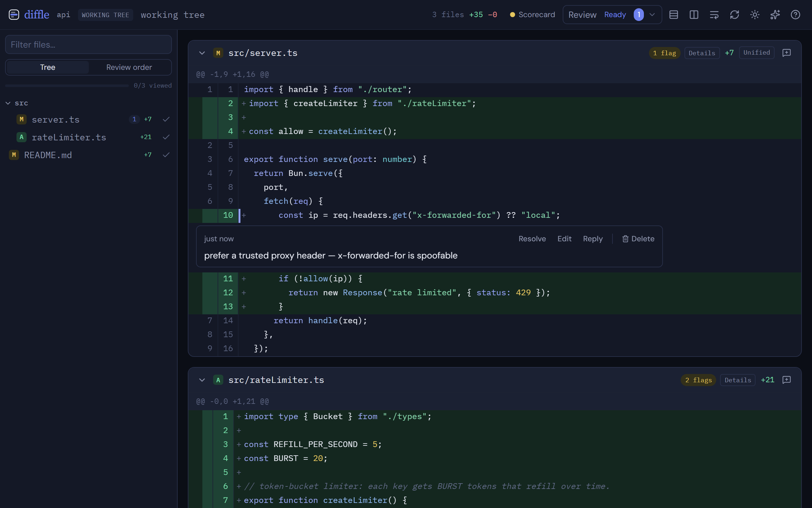Switch to unified layout icon in header
Viewport: 812px width, 508px height.
coord(673,15)
